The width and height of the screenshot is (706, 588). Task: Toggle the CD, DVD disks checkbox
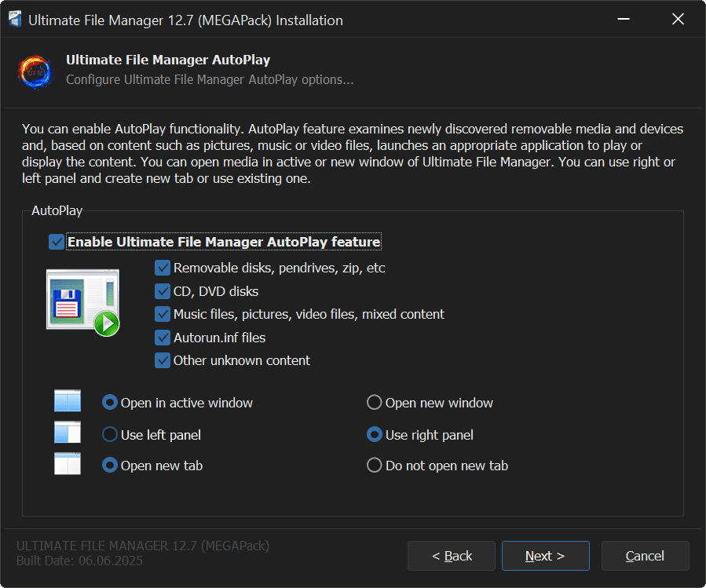pyautogui.click(x=163, y=291)
